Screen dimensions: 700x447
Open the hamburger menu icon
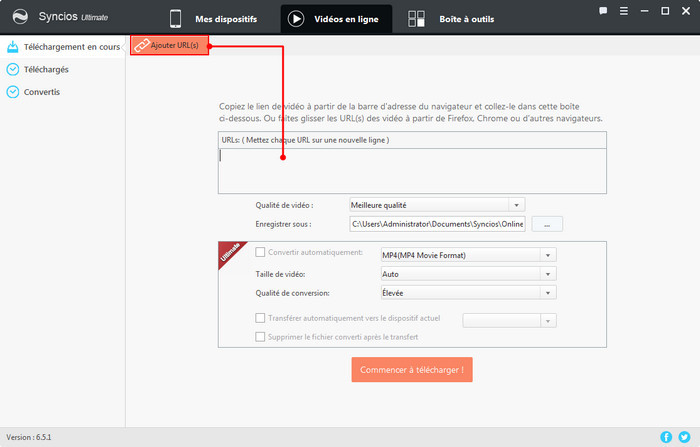click(624, 11)
